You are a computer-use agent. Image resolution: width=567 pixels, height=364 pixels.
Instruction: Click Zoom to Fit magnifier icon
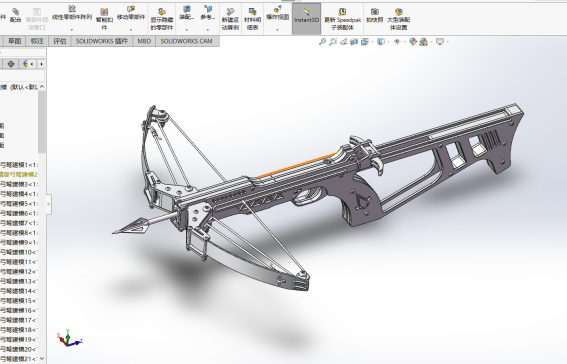322,42
